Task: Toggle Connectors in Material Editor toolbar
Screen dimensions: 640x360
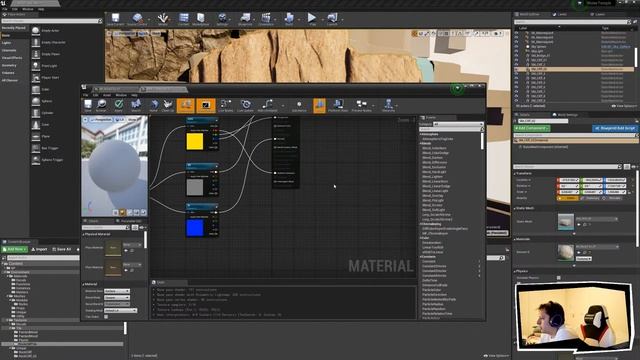Action: (x=186, y=105)
